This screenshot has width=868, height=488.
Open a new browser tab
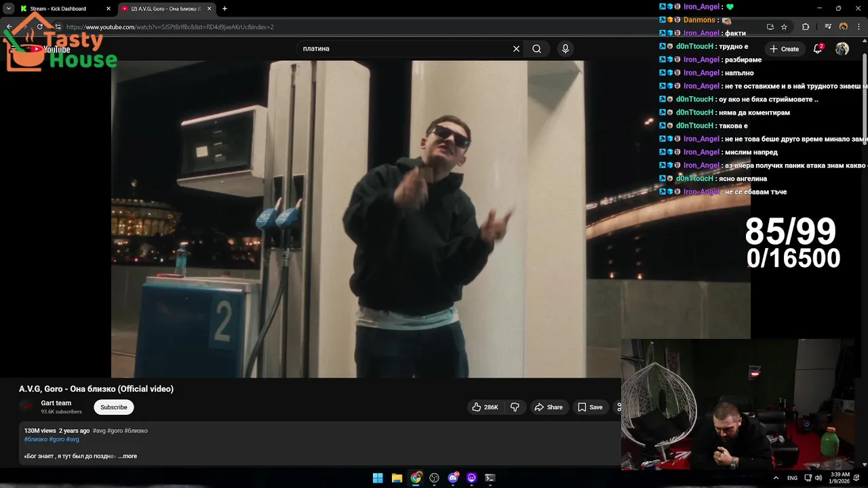coord(224,9)
